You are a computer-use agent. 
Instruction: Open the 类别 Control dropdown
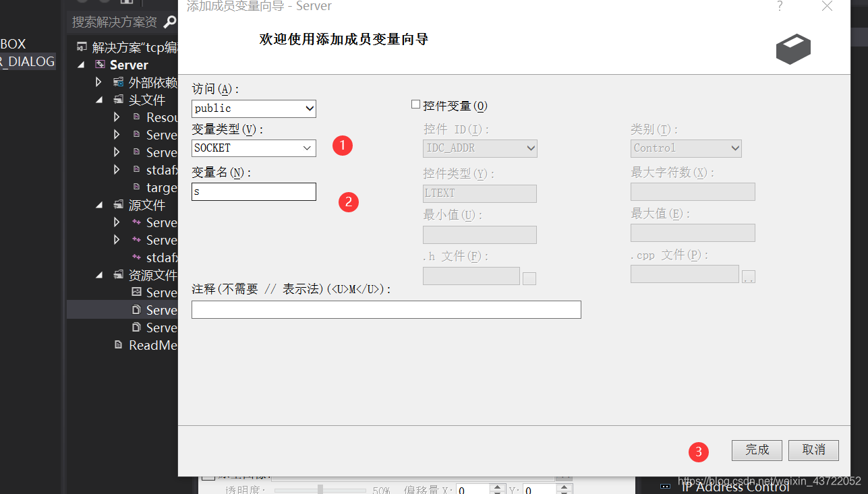[x=686, y=148]
